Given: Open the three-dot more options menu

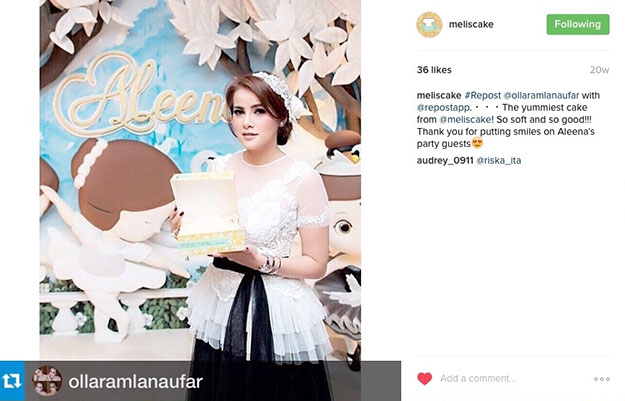Looking at the screenshot, I should click(601, 379).
